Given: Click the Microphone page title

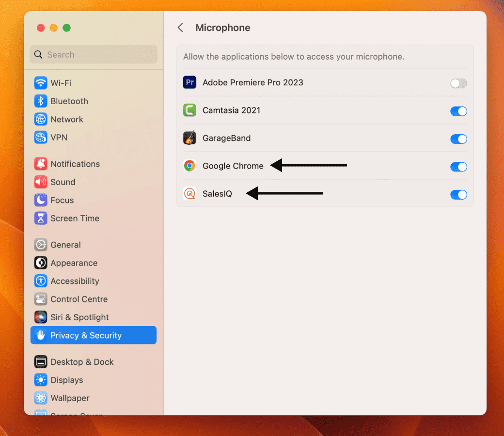Looking at the screenshot, I should click(223, 28).
